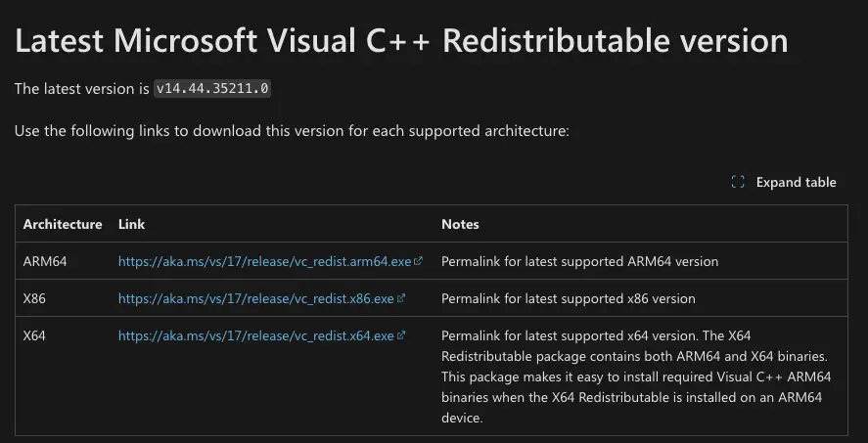This screenshot has width=868, height=443.
Task: Open the vc_redist.x64.exe download link
Action: click(255, 335)
